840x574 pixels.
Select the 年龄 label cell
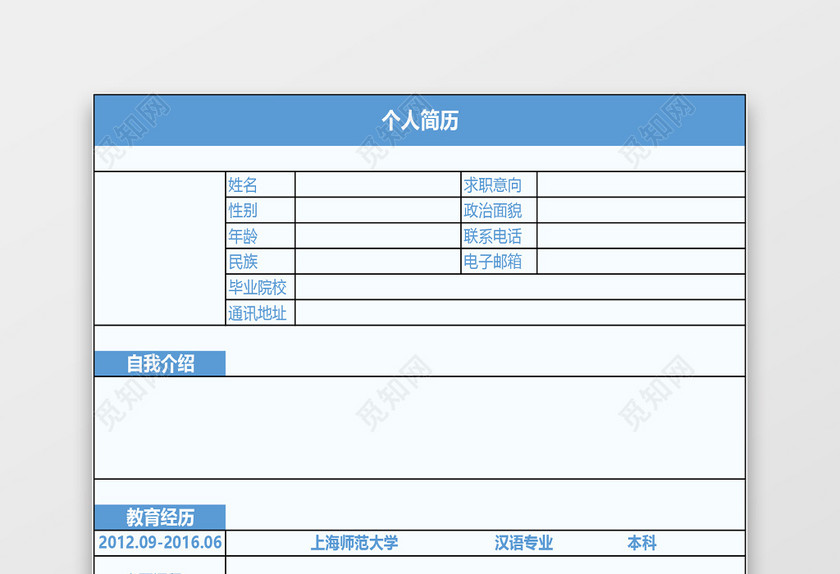click(260, 236)
